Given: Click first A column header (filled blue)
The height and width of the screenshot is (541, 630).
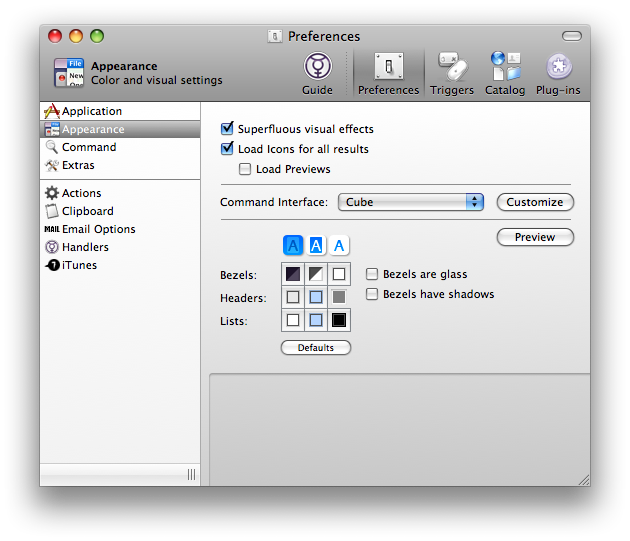Looking at the screenshot, I should pyautogui.click(x=293, y=245).
